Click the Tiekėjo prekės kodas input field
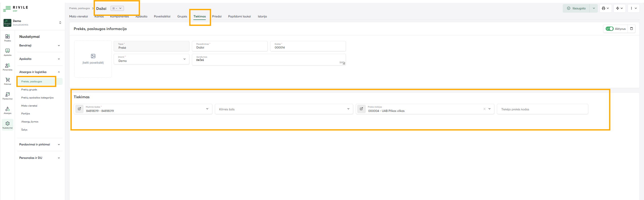This screenshot has width=644, height=200. tap(542, 109)
